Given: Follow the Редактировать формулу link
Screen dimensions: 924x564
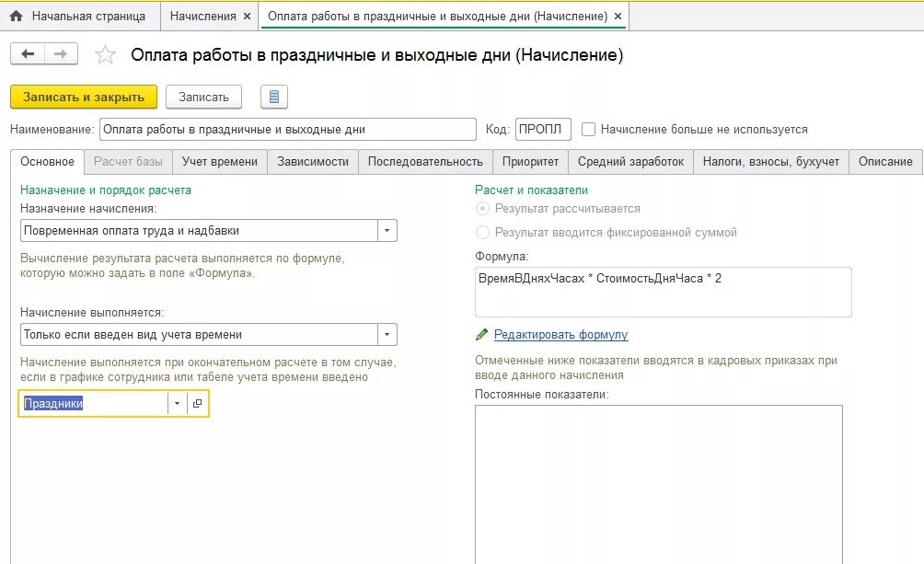Looking at the screenshot, I should tap(560, 333).
